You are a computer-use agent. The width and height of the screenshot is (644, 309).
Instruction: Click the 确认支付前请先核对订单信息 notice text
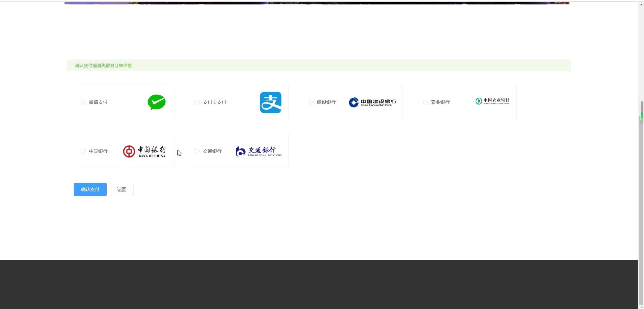click(103, 65)
